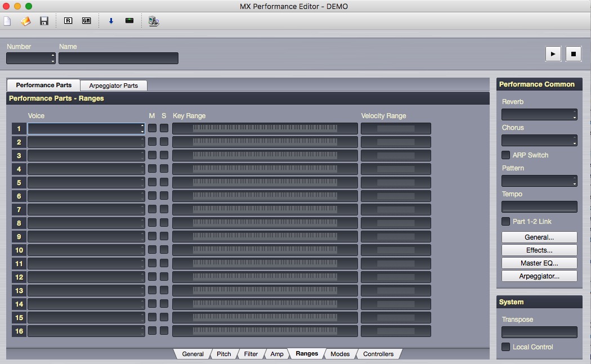Click the new file icon in toolbar

[7, 21]
